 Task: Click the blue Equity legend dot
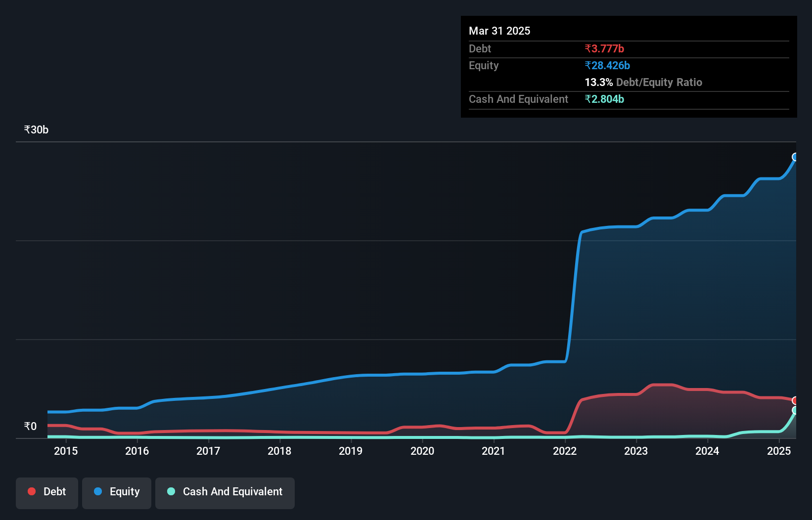[98, 492]
